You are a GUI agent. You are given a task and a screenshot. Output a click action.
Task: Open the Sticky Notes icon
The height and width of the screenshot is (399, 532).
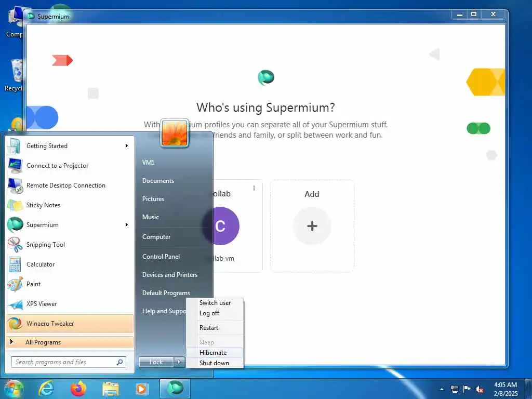[x=15, y=205]
